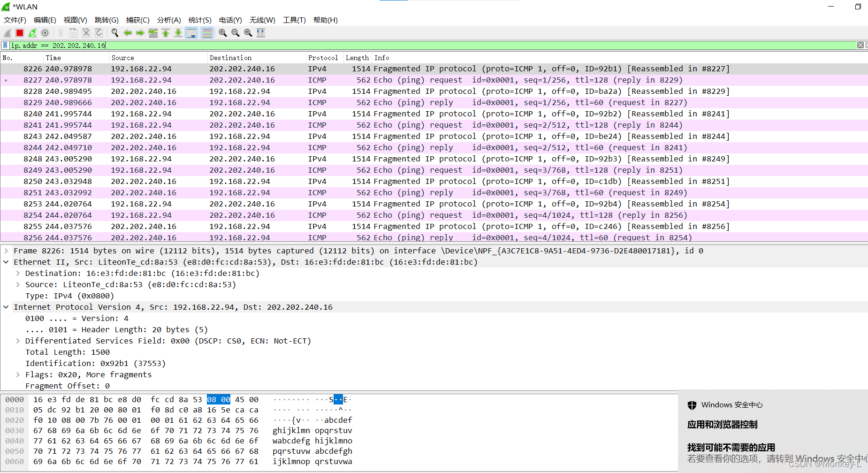Collapse the Ethernet II tree node
The width and height of the screenshot is (868, 473).
coord(6,262)
